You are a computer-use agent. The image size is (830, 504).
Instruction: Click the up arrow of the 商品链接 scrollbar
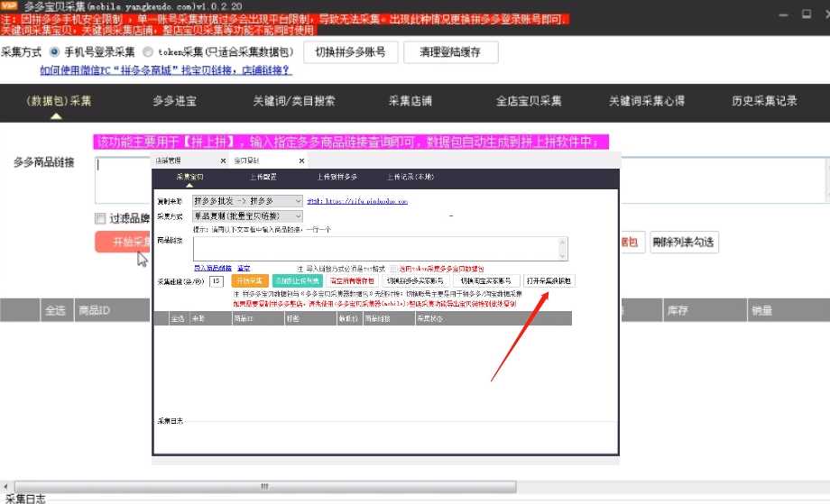(x=563, y=242)
